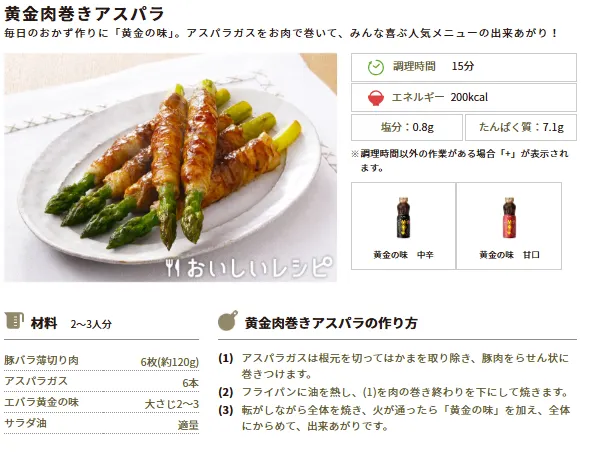
Task: Click the 豚バラ薄切り肉 ingredient row
Action: 101,361
